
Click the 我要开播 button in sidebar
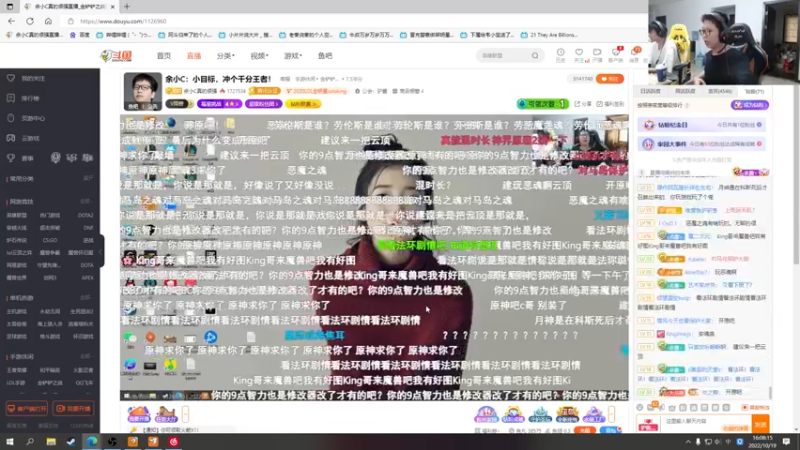[x=73, y=409]
